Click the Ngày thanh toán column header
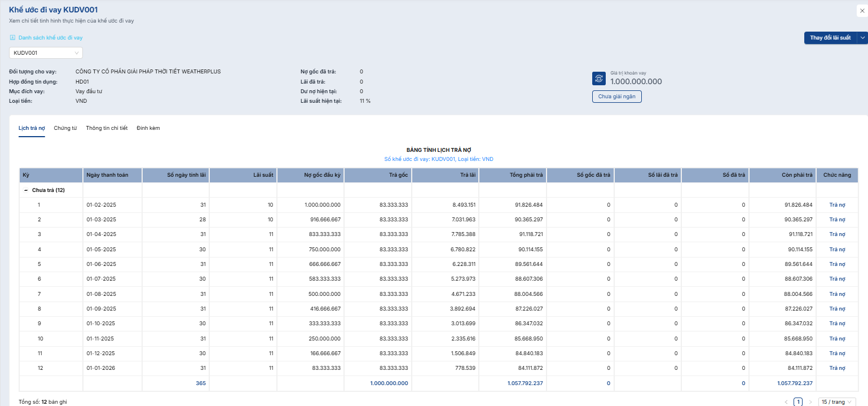The width and height of the screenshot is (868, 406). pyautogui.click(x=107, y=175)
